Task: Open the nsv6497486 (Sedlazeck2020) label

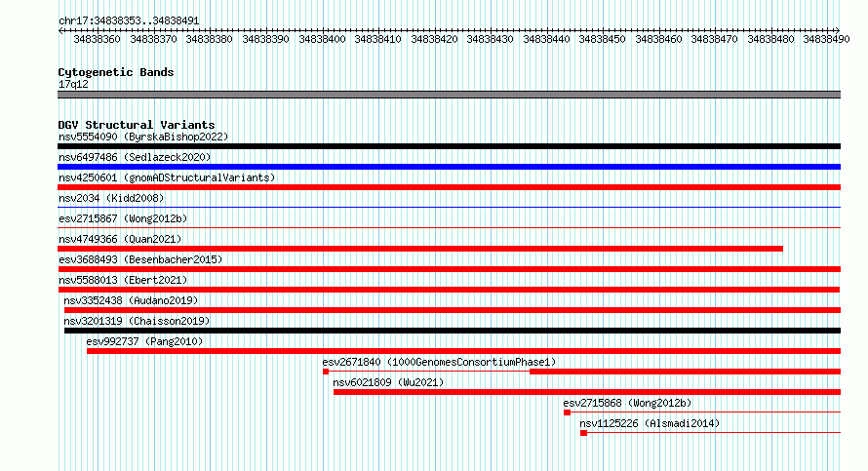Action: (135, 157)
